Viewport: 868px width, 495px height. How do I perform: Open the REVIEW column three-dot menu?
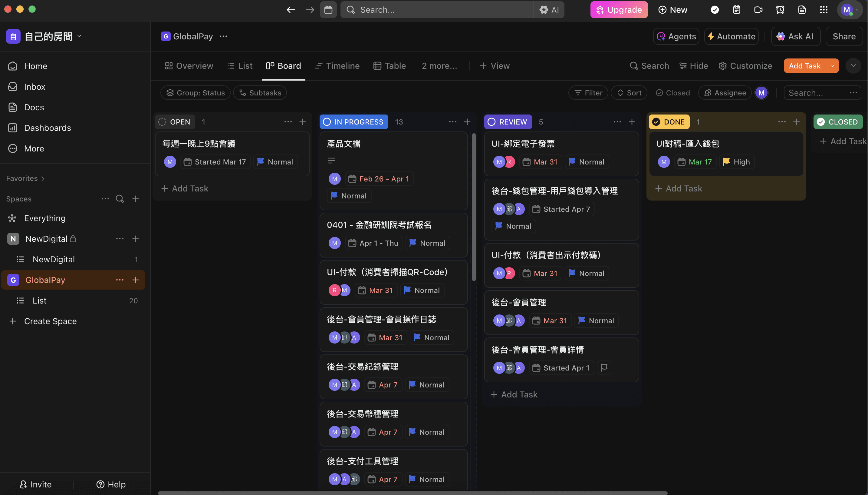pos(617,122)
